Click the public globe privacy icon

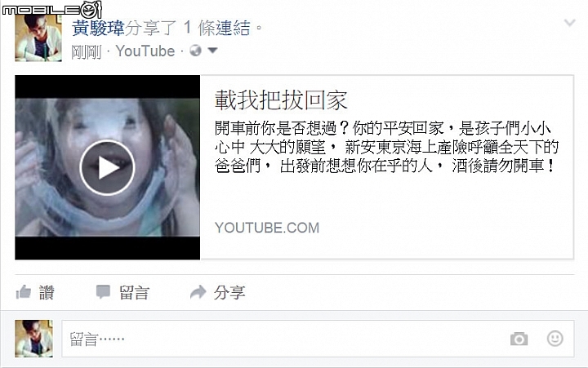point(195,51)
